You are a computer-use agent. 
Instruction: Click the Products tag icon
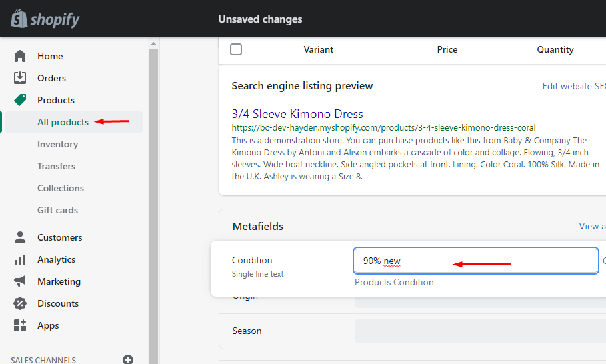tap(20, 100)
